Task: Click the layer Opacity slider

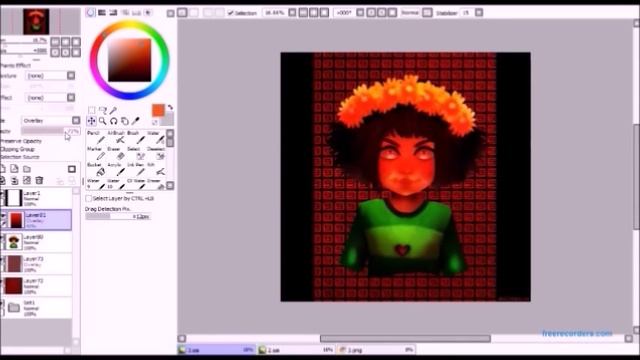Action: (50, 131)
